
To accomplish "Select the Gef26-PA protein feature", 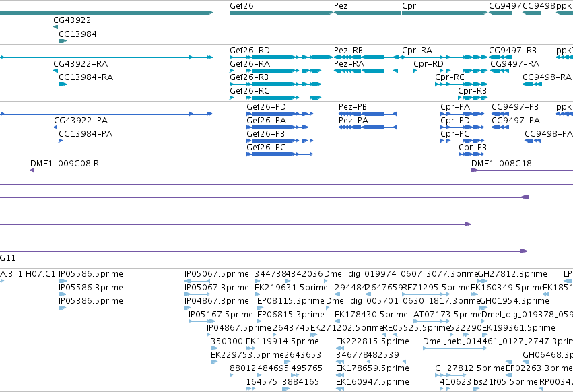I will (277, 127).
